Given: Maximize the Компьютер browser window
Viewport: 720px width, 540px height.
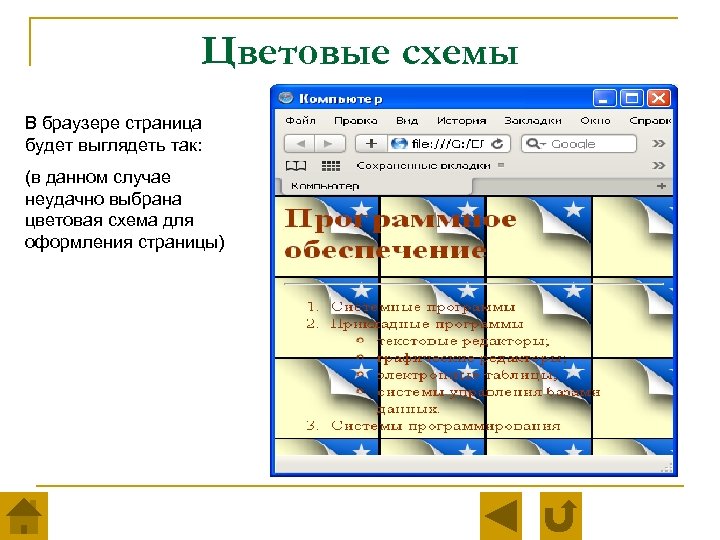Looking at the screenshot, I should point(631,98).
